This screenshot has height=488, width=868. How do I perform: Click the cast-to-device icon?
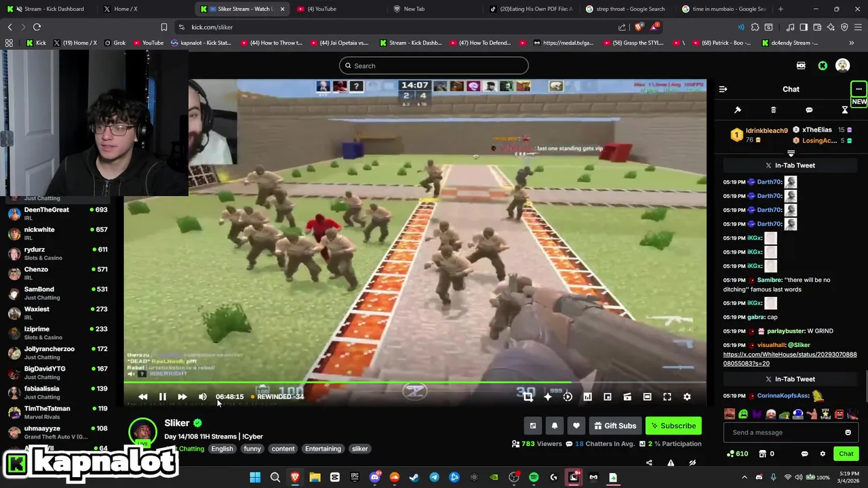click(627, 396)
